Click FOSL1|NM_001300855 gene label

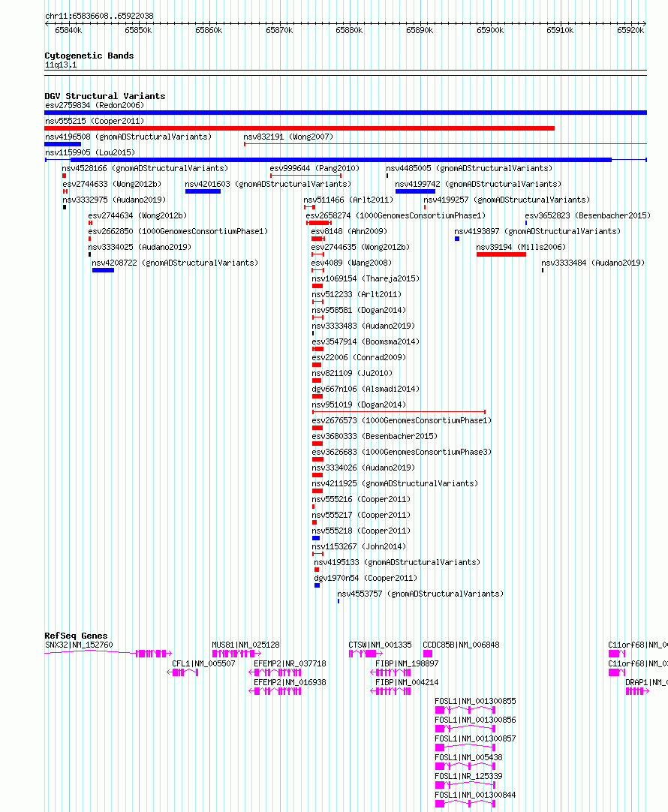pos(475,701)
